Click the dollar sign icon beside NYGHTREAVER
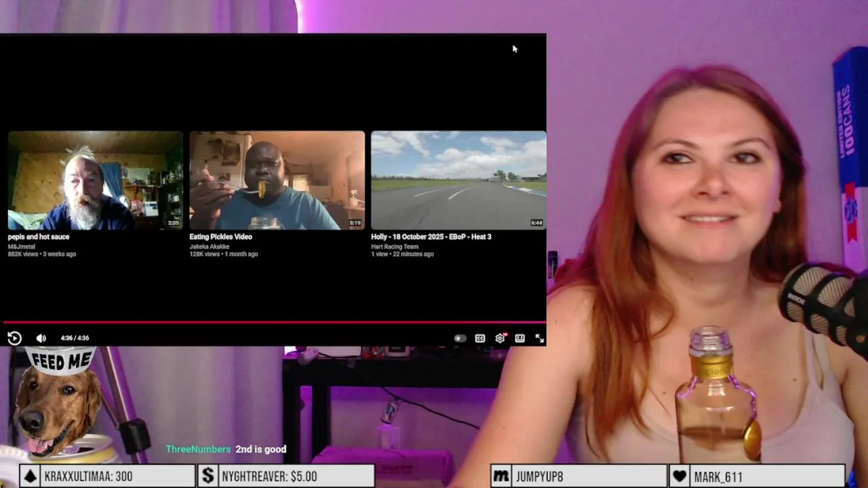The width and height of the screenshot is (868, 488). click(x=208, y=476)
